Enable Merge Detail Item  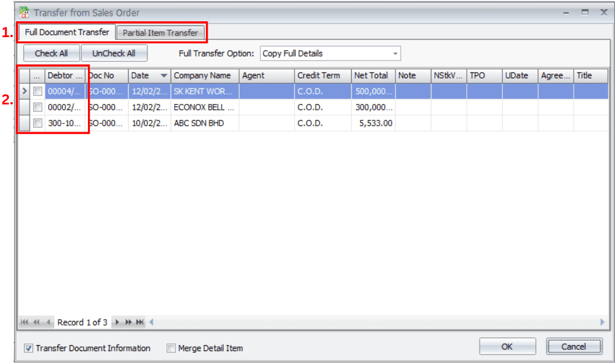(x=171, y=348)
